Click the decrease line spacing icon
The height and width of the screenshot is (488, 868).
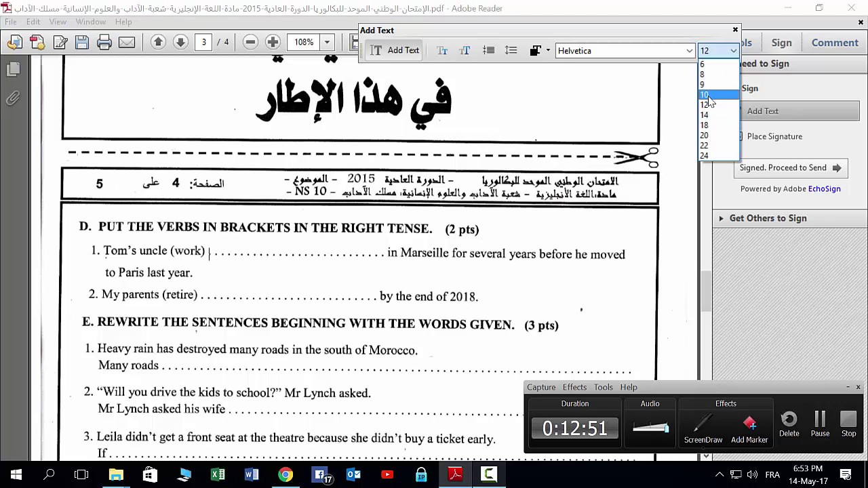point(488,51)
